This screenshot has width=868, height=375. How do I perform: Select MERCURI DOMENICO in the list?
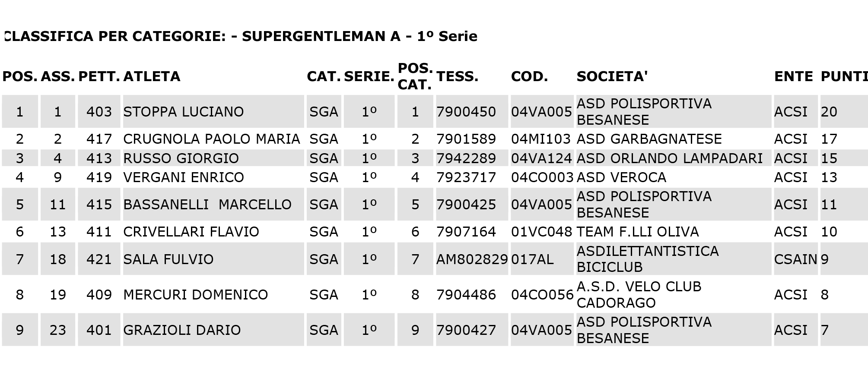[196, 295]
